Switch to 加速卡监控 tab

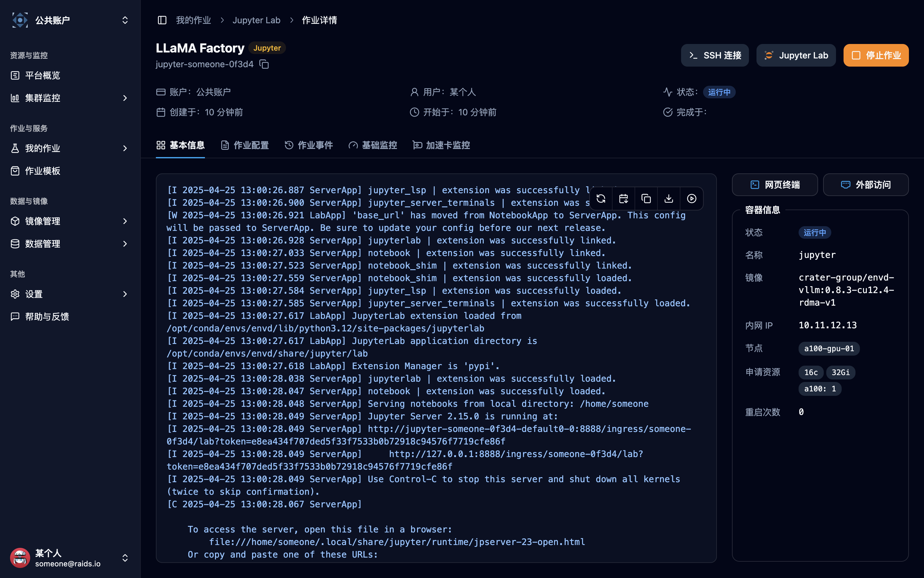441,145
